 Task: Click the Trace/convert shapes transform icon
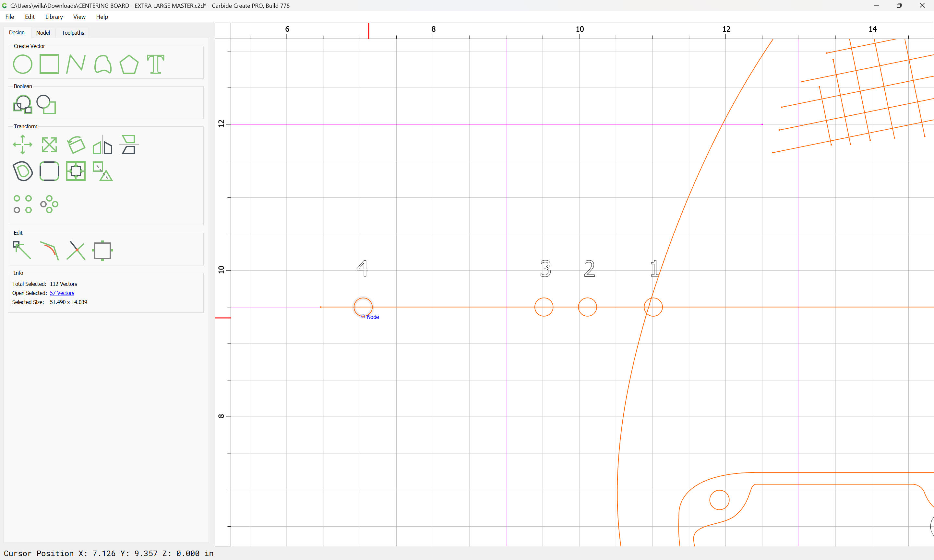(103, 171)
